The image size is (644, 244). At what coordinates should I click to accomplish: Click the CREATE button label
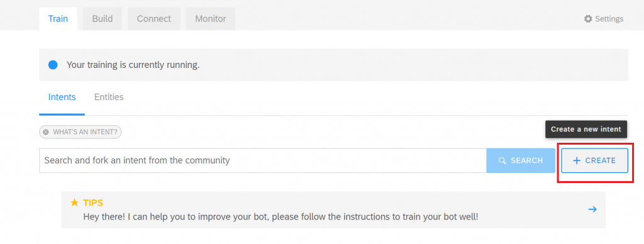pos(601,160)
